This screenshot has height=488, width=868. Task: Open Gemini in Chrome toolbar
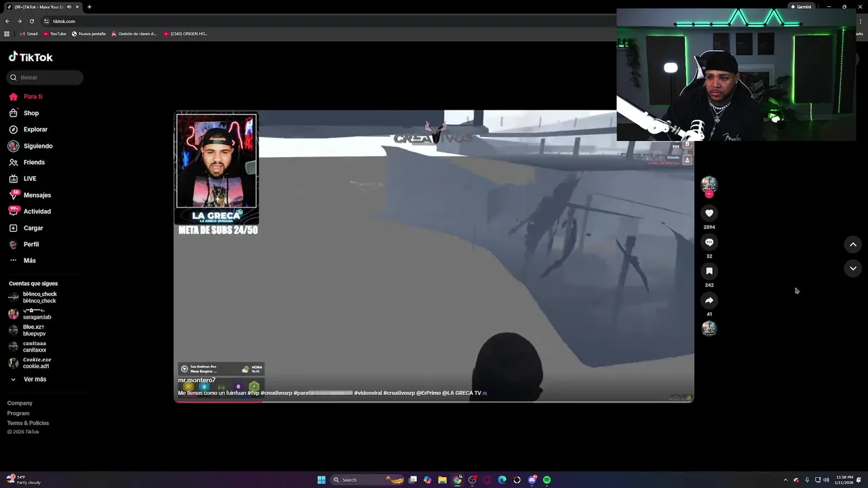[801, 7]
